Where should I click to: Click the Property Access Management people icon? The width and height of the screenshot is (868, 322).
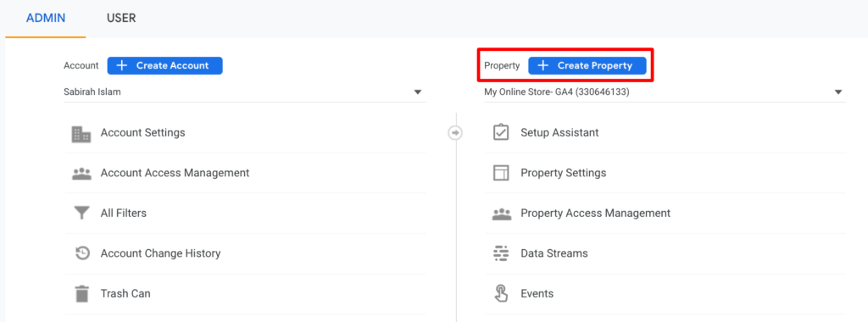point(501,214)
